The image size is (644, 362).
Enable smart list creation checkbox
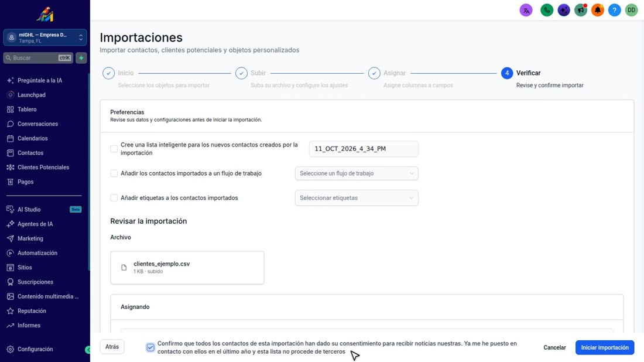pyautogui.click(x=114, y=149)
